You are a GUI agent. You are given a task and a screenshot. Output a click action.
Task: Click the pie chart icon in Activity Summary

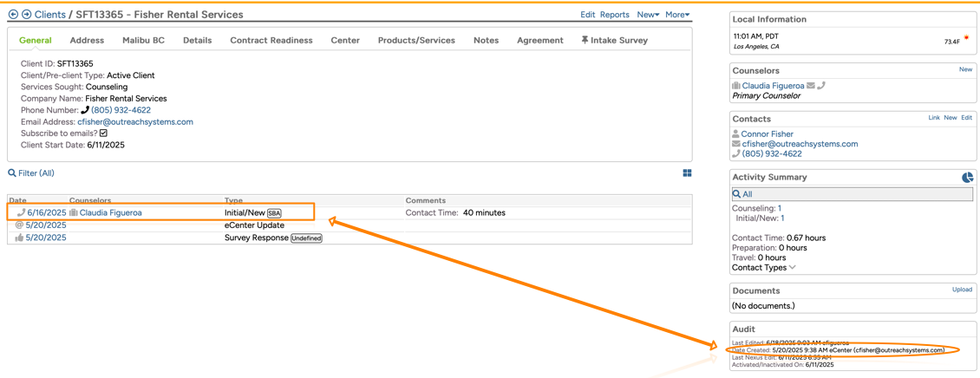point(967,178)
